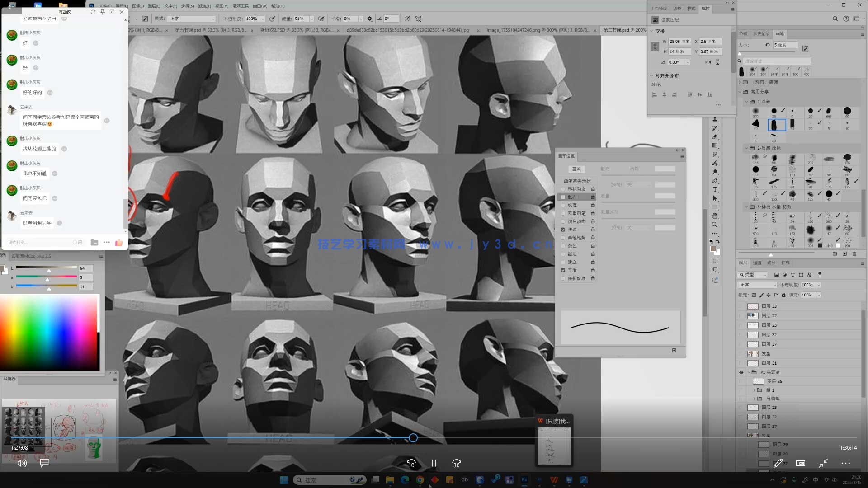Pause the video playback
This screenshot has width=868, height=488.
click(434, 463)
